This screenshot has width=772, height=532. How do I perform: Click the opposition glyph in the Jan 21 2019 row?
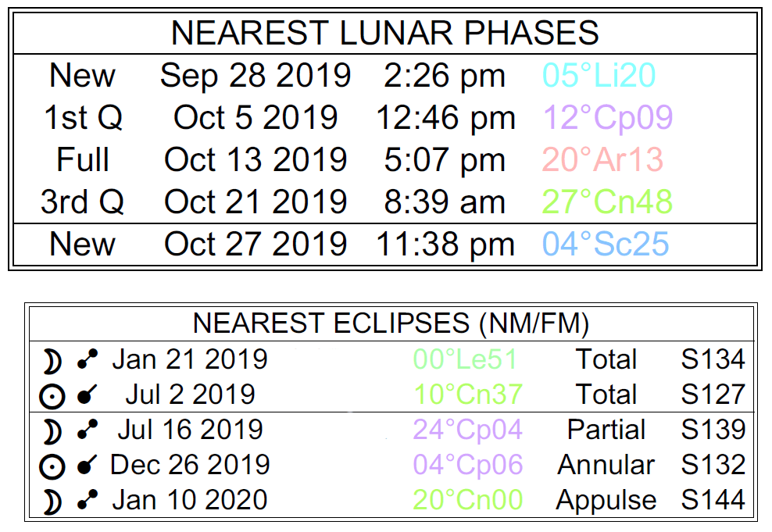[x=88, y=360]
